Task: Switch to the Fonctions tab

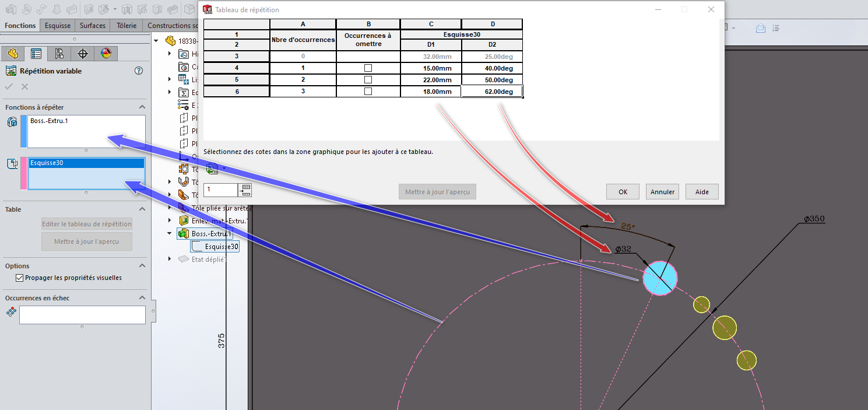Action: [20, 26]
